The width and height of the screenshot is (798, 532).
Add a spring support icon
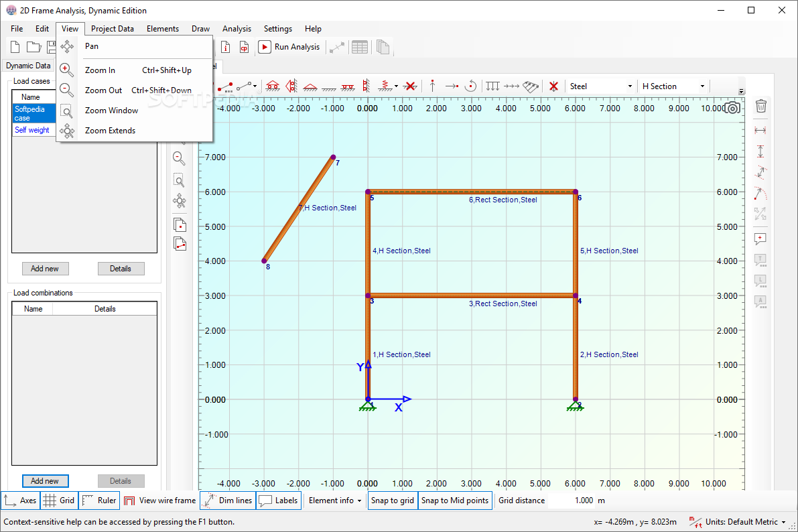point(385,86)
